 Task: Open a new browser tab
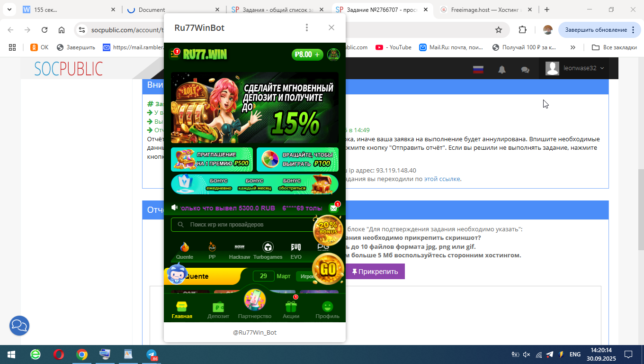pos(547,9)
